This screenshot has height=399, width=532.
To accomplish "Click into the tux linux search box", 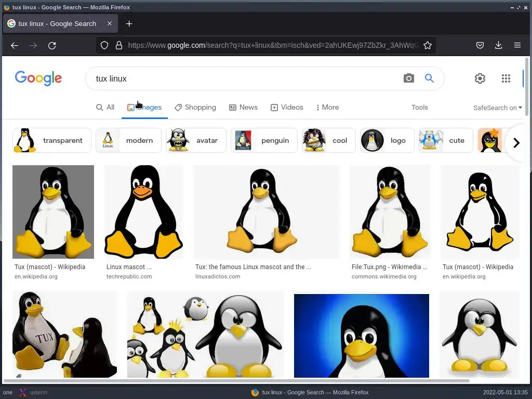I will (244, 78).
